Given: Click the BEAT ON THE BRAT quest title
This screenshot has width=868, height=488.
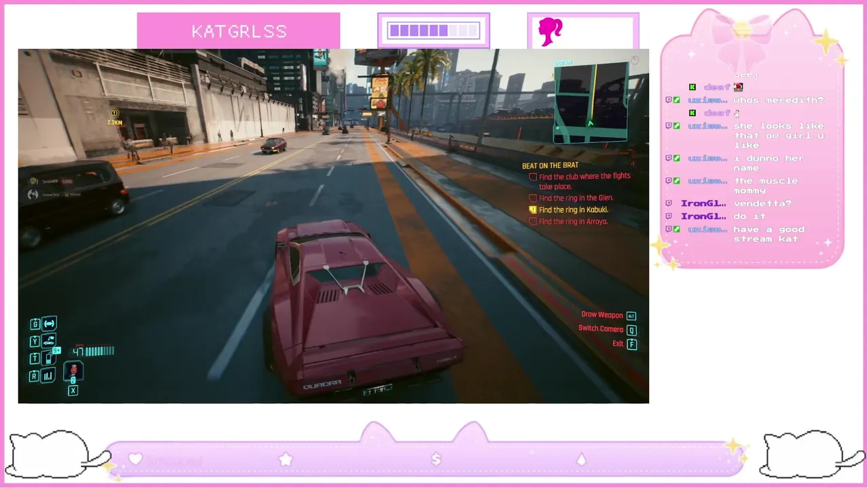Looking at the screenshot, I should 550,165.
